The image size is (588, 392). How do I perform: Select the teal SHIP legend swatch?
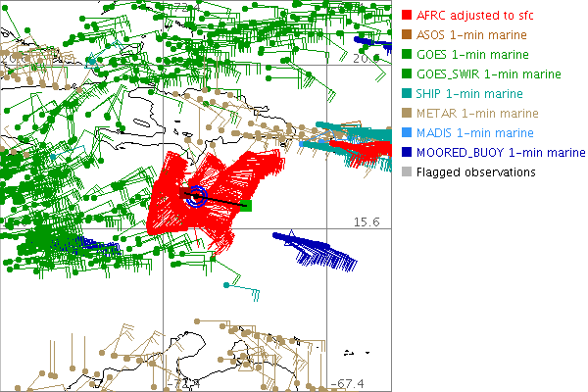point(408,94)
